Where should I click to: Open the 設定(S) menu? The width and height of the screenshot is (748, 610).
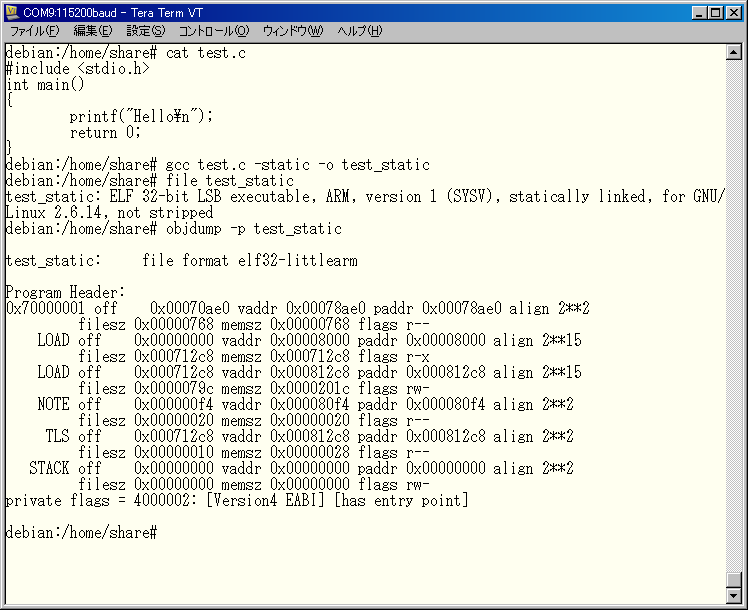pyautogui.click(x=145, y=31)
